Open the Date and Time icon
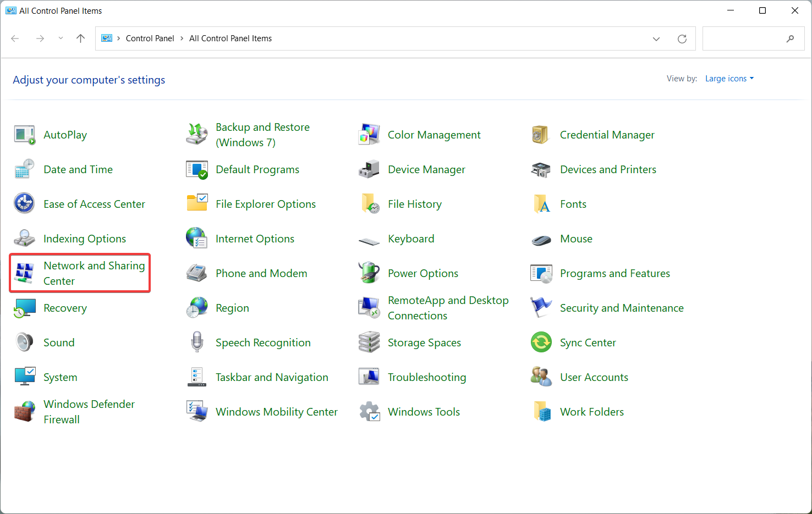The height and width of the screenshot is (514, 812). [x=24, y=169]
